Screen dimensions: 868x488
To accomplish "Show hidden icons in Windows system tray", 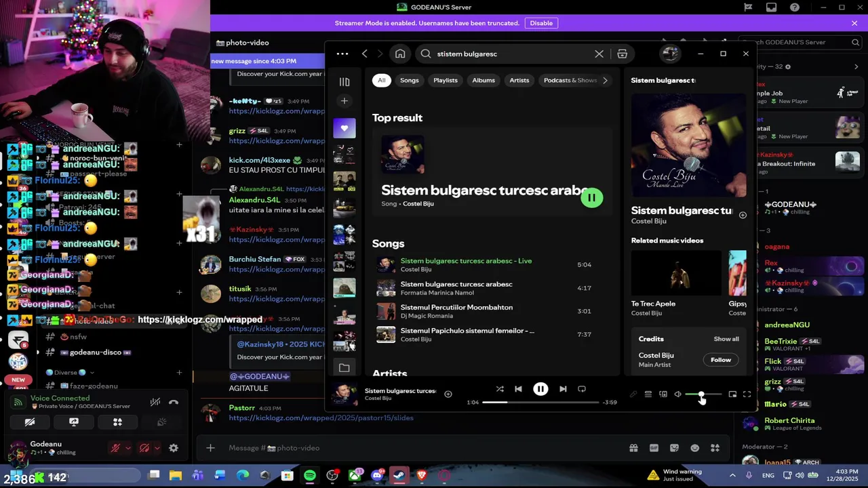I will click(x=732, y=476).
